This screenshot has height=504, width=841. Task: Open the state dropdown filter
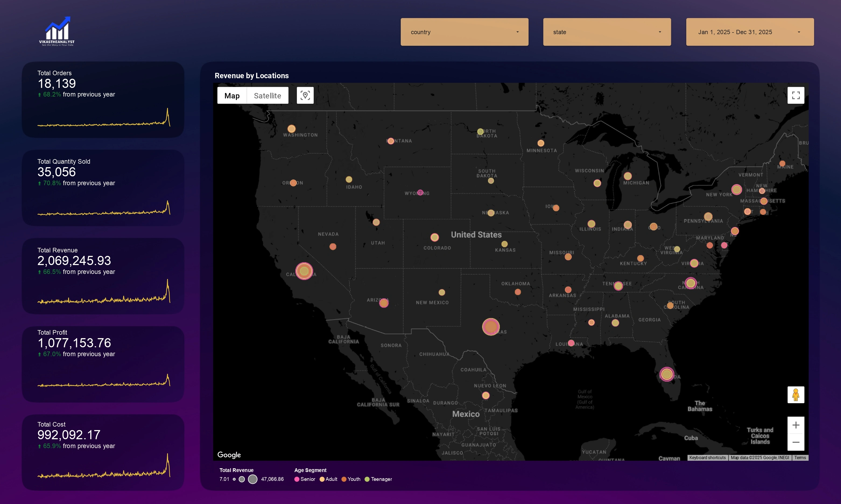click(x=607, y=32)
